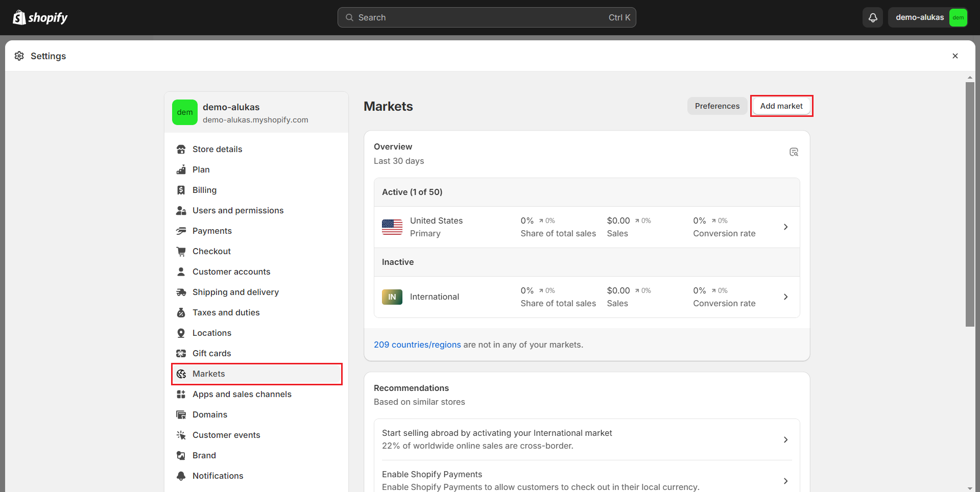Click the notifications bell icon
This screenshot has height=492, width=980.
tap(873, 18)
